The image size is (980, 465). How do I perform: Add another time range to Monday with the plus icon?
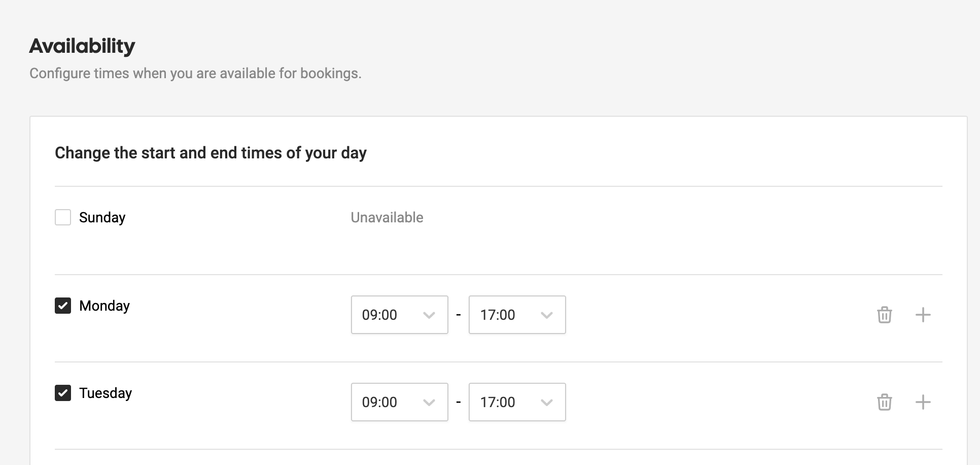[x=924, y=315]
